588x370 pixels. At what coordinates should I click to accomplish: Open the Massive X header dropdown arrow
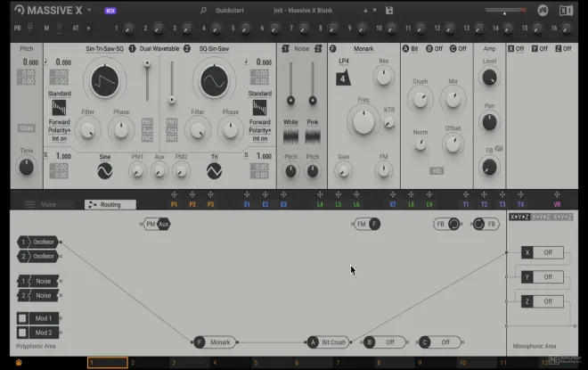(90, 10)
